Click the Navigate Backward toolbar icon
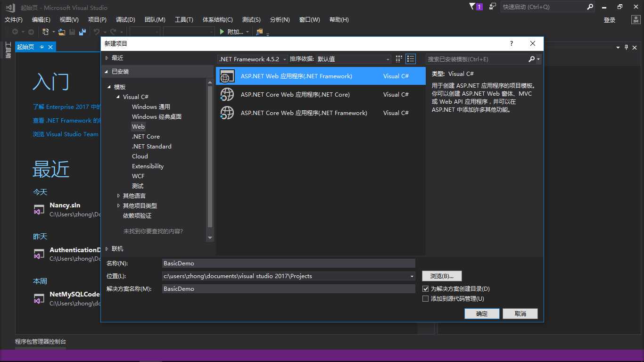 point(15,32)
